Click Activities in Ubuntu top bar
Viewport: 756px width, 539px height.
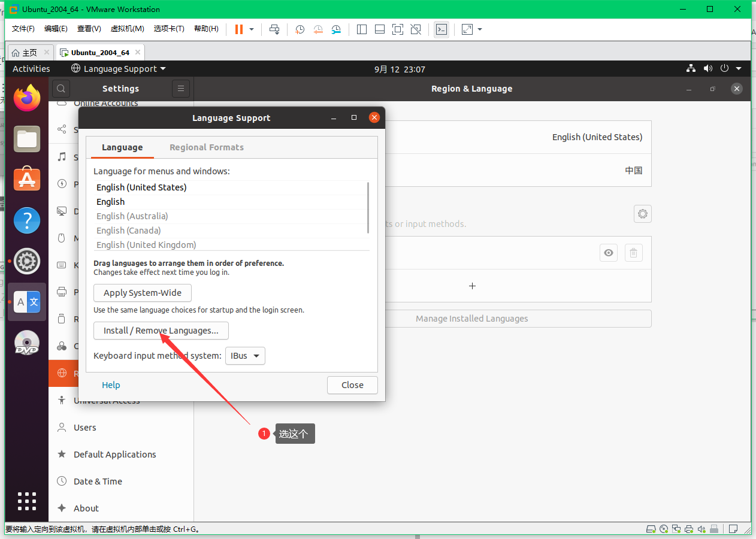click(31, 69)
